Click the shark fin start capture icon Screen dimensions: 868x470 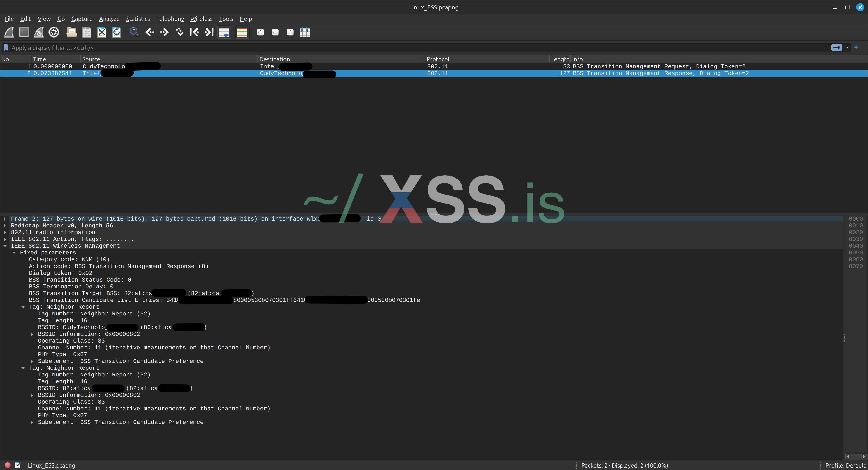coord(9,32)
